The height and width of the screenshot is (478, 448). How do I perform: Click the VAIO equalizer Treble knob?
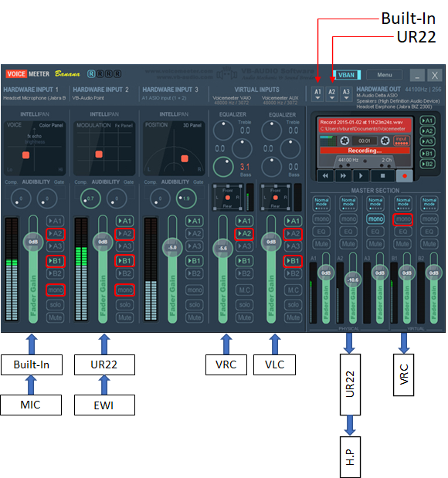223,130
